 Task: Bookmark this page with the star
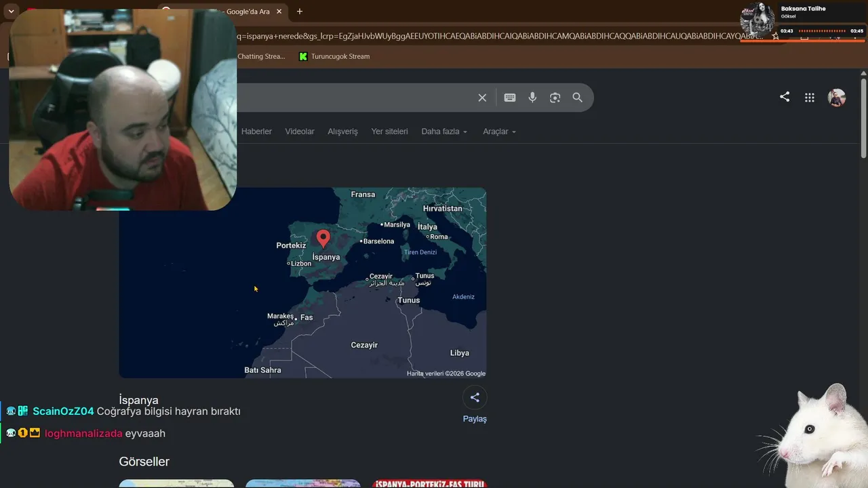(x=776, y=37)
